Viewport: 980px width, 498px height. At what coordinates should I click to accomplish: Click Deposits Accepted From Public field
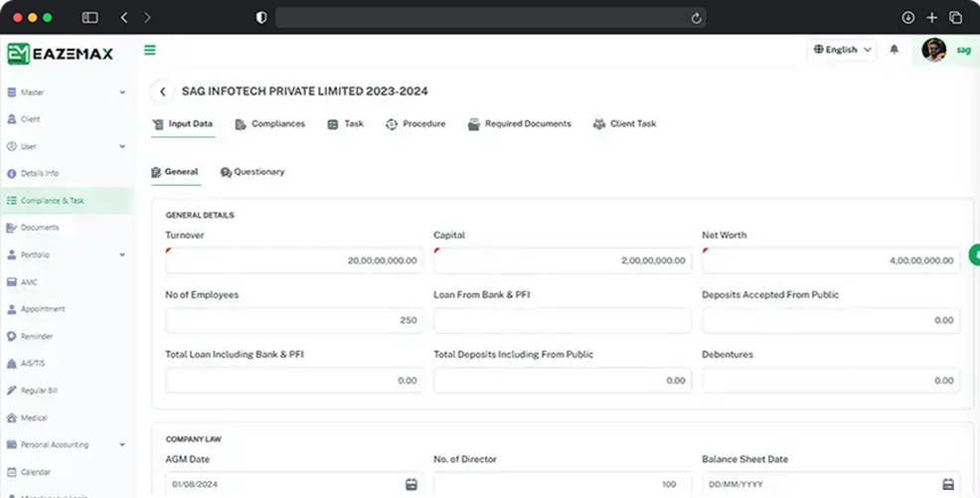[x=831, y=320]
